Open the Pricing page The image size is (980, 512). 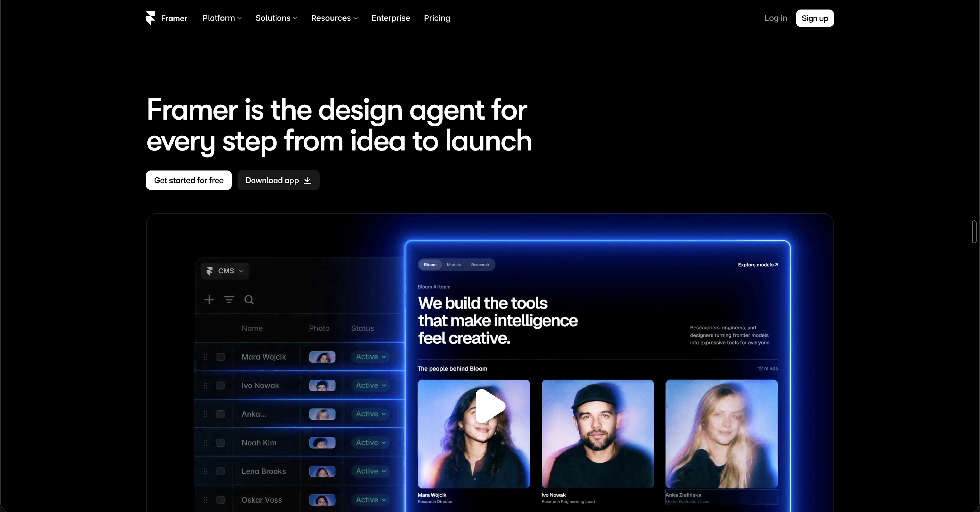(437, 18)
